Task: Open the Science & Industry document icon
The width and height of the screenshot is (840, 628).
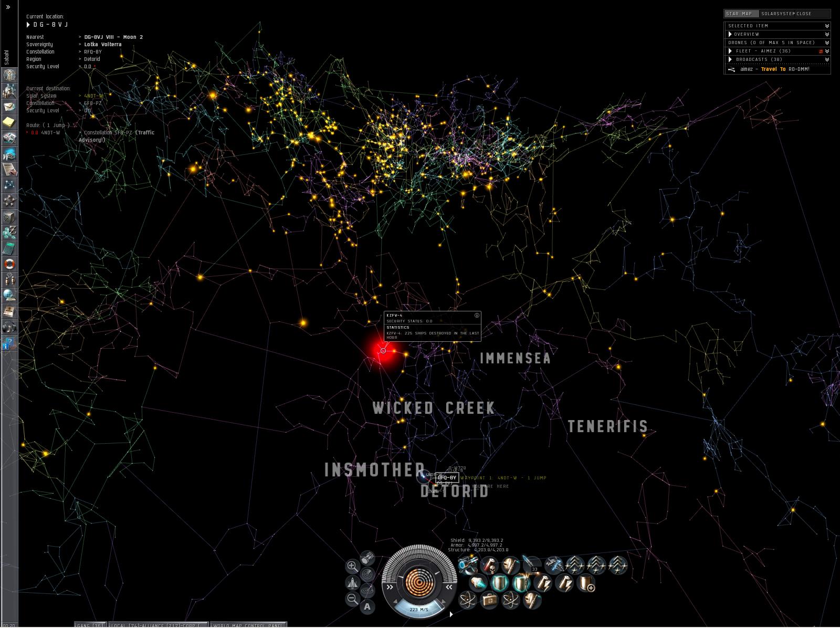Action: click(x=9, y=170)
